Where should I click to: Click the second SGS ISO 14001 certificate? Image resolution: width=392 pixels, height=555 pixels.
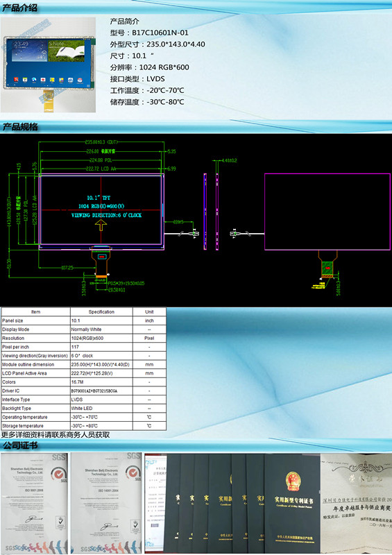(x=106, y=503)
